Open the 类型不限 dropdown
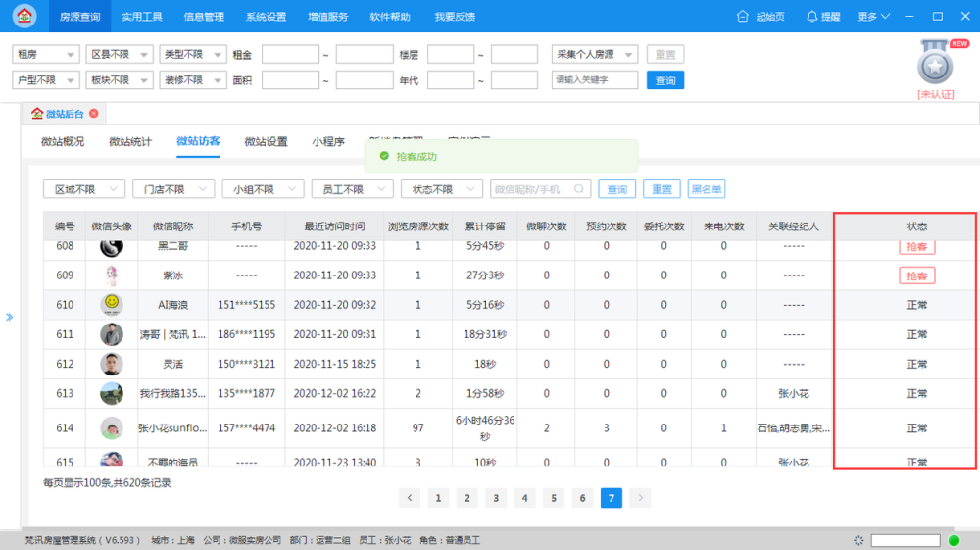 click(x=192, y=54)
